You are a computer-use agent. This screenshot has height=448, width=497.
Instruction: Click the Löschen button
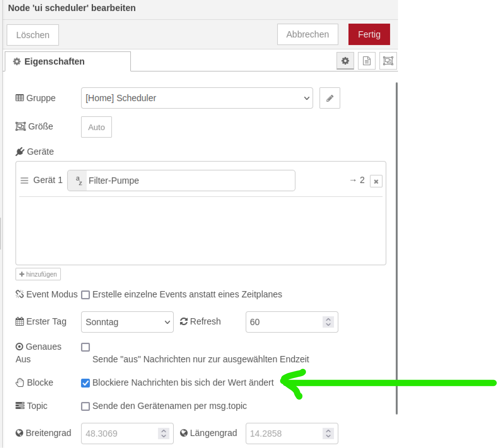click(x=33, y=35)
